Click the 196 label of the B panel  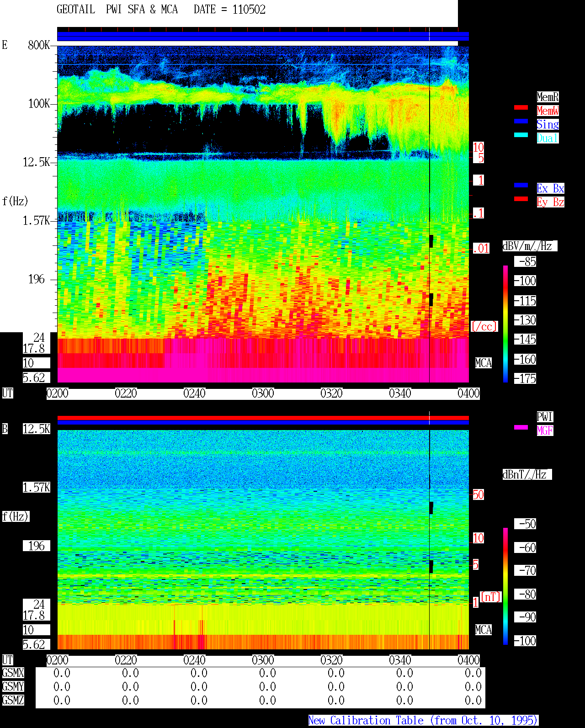[37, 546]
